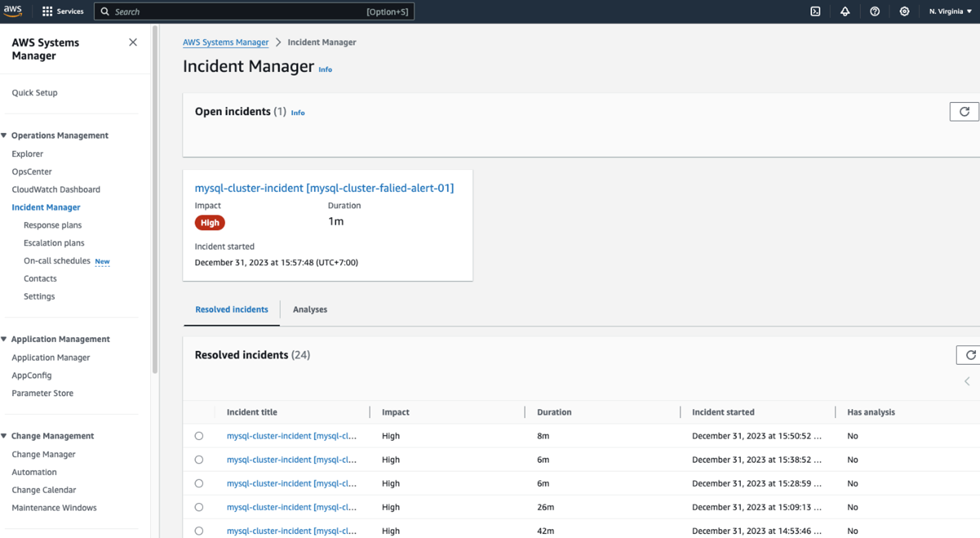Image resolution: width=980 pixels, height=538 pixels.
Task: Collapse the Application Management section
Action: coord(4,339)
